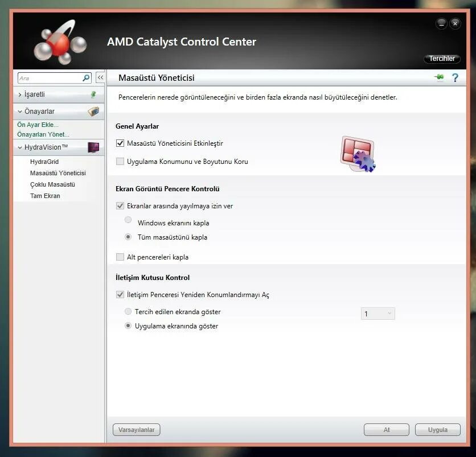Screen dimensions: 476x457
Task: Click the Masaüstü Yöneticisi page heading
Action: click(x=157, y=78)
